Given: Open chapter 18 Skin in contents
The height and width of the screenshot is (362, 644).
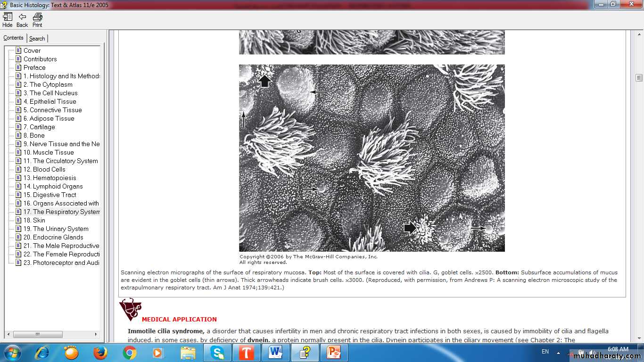Looking at the screenshot, I should point(39,220).
